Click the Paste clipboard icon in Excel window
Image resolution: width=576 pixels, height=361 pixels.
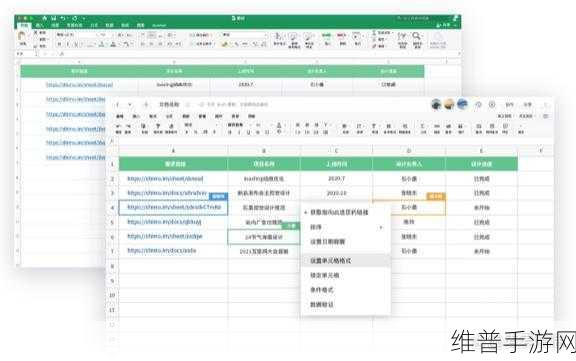[x=22, y=36]
